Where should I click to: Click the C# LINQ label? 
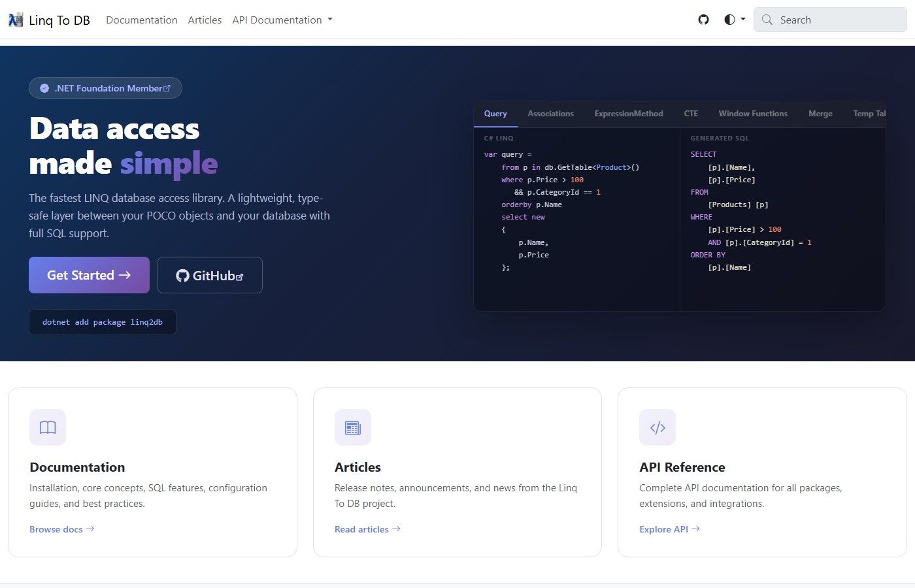(499, 139)
